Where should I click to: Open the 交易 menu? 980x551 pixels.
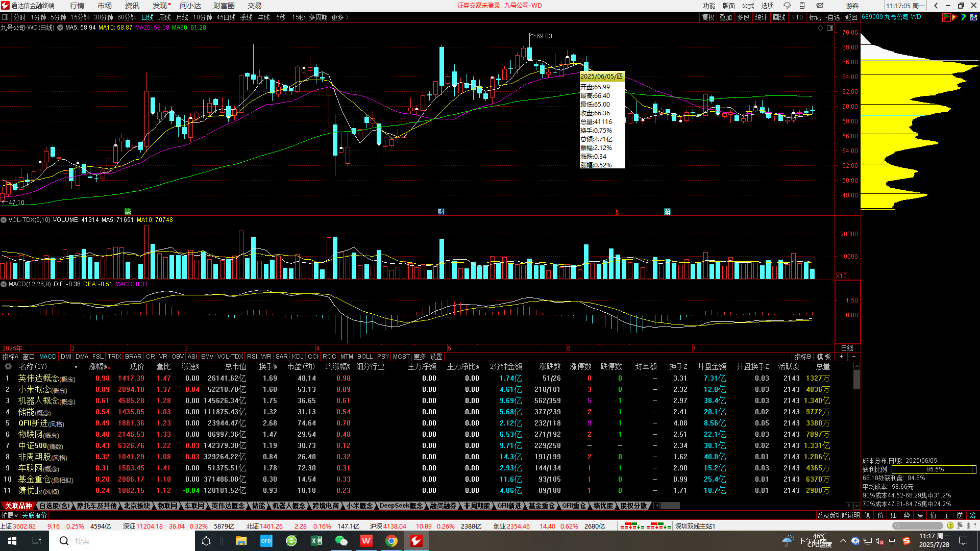click(254, 6)
